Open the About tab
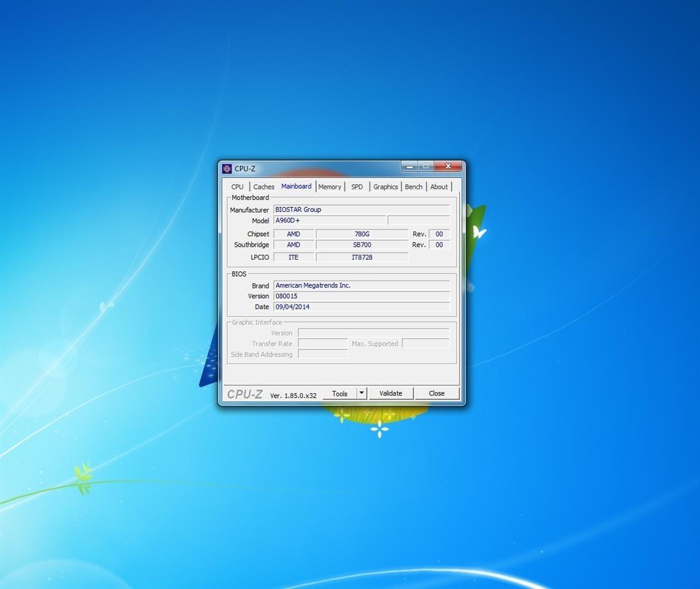Screen dimensions: 700x589 click(x=439, y=187)
